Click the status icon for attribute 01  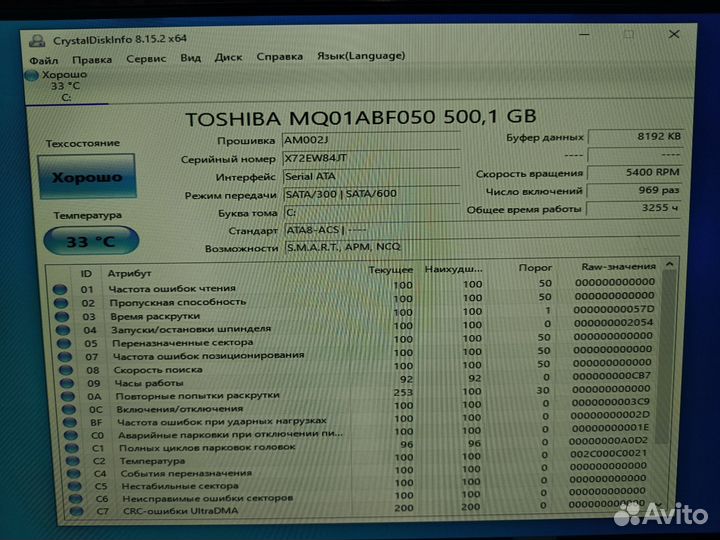pyautogui.click(x=60, y=290)
